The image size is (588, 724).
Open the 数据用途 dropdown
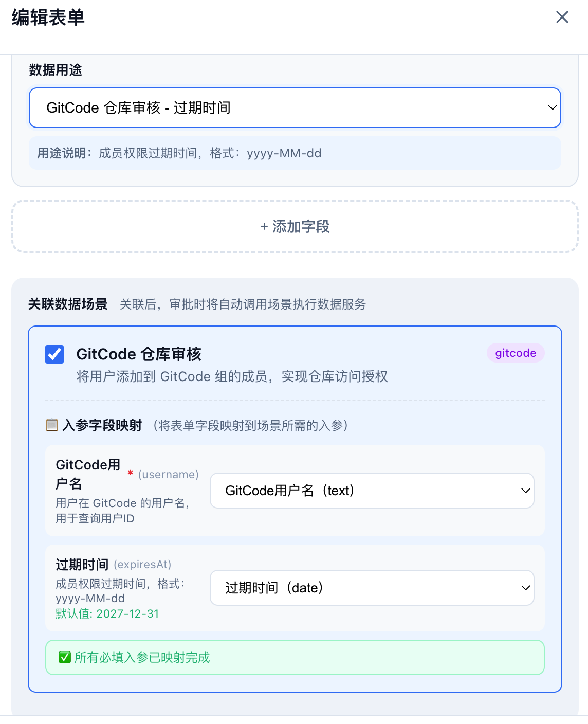(x=295, y=107)
